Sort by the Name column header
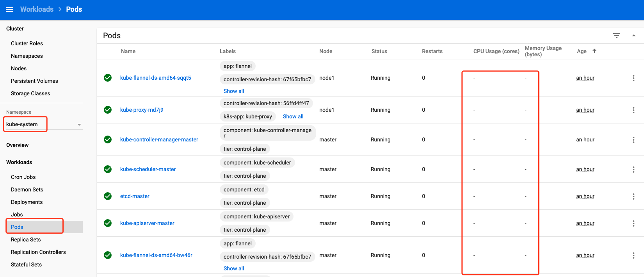The image size is (644, 277). click(x=128, y=51)
